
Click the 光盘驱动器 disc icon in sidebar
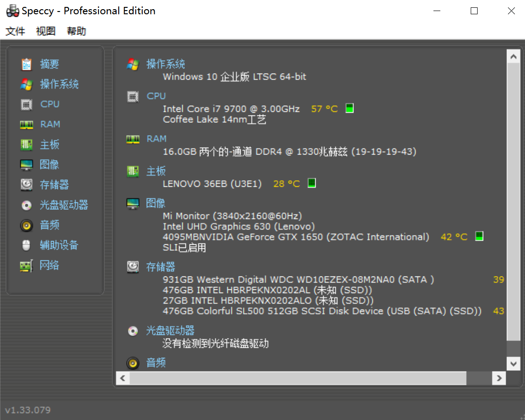click(26, 205)
